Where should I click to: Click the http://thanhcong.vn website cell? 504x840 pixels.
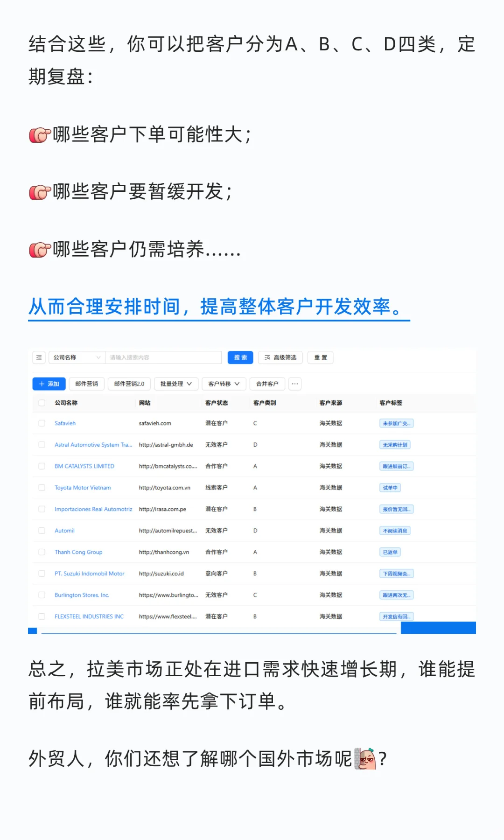[x=164, y=552]
